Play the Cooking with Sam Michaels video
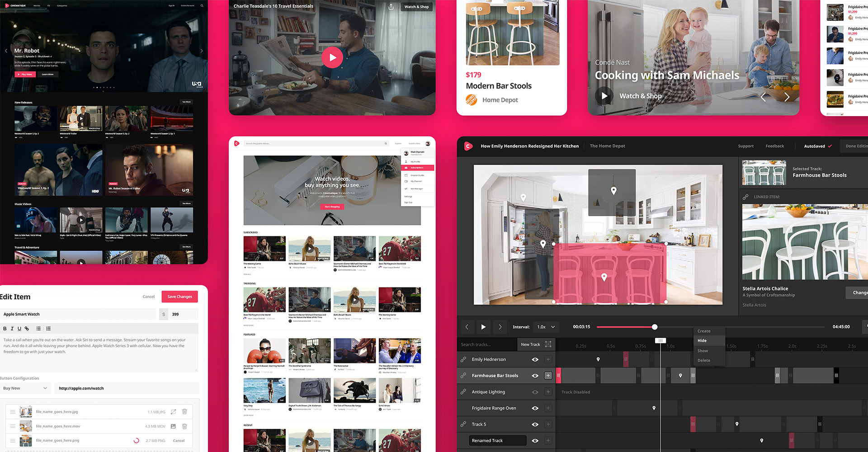This screenshot has width=868, height=452. coord(604,96)
